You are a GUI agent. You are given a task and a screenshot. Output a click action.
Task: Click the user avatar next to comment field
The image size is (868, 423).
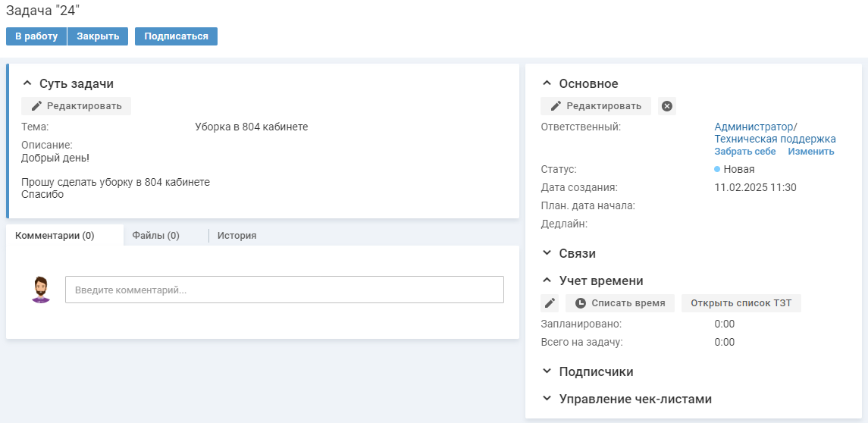tap(40, 290)
